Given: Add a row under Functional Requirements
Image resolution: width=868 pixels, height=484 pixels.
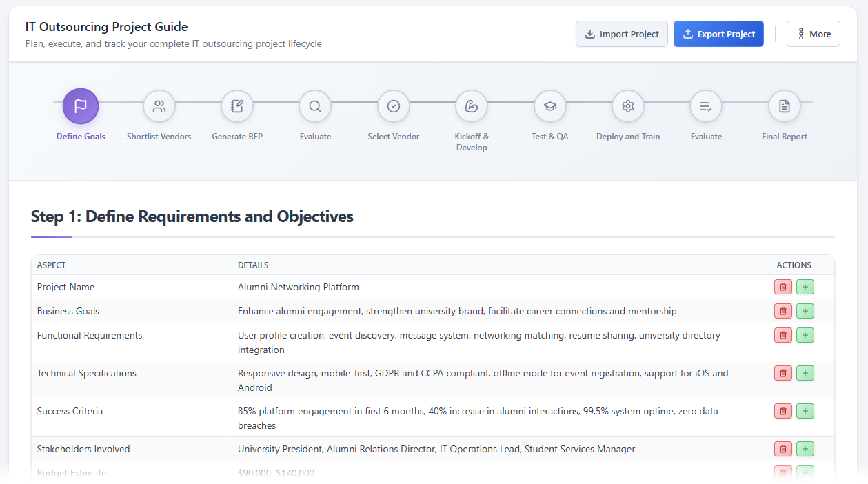Looking at the screenshot, I should tap(805, 335).
